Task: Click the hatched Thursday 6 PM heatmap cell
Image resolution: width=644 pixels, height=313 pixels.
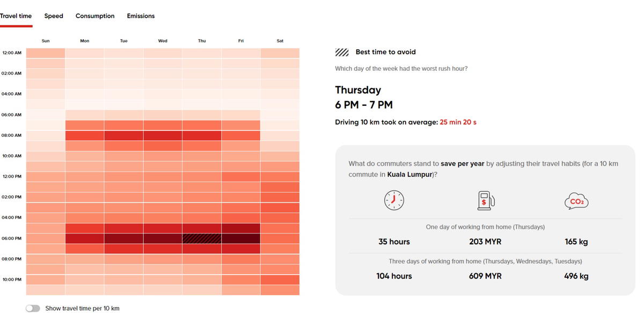Action: coord(202,238)
